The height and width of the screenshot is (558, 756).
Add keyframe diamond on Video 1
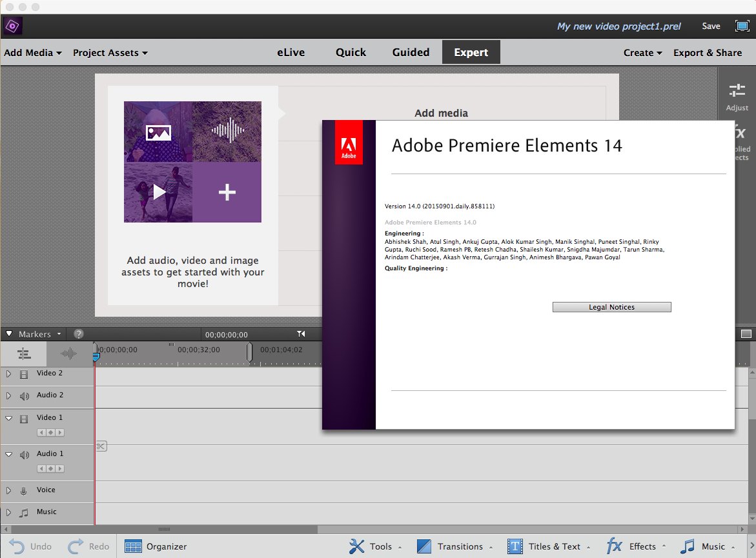50,433
